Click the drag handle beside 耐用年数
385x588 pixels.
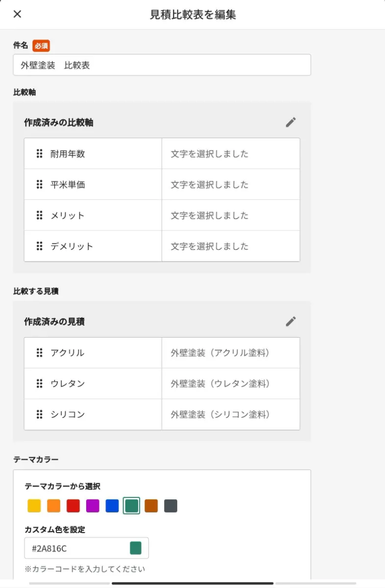40,153
